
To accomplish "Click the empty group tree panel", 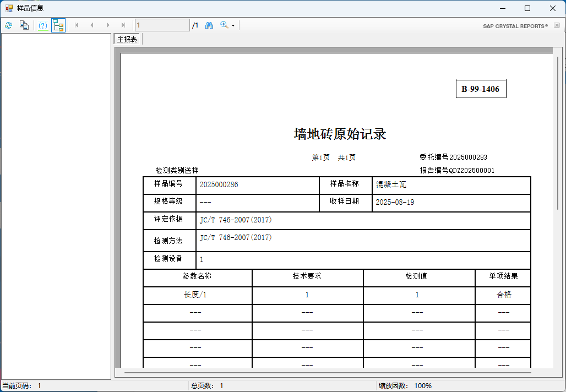I will tap(56, 206).
